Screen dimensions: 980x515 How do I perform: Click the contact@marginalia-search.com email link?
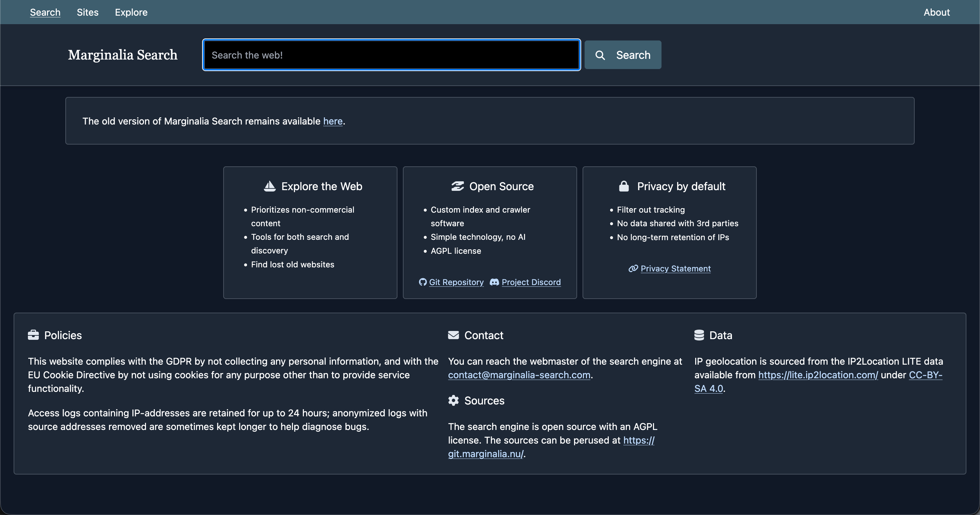coord(519,375)
